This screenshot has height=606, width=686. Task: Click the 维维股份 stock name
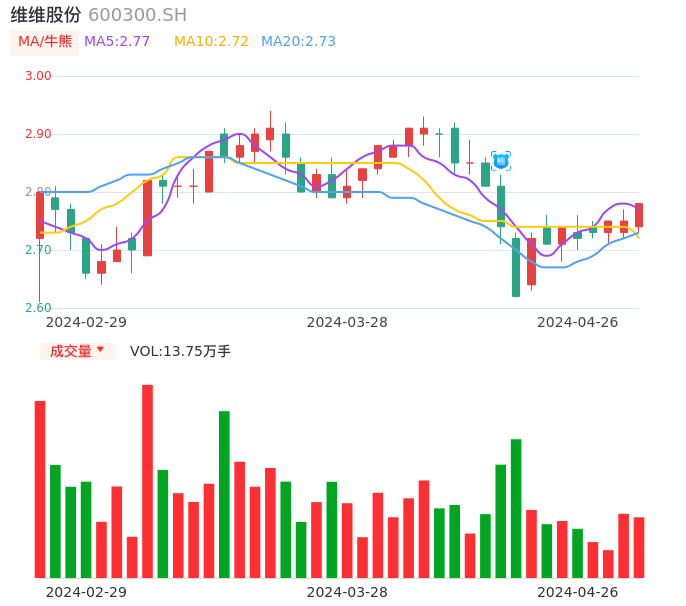(46, 15)
